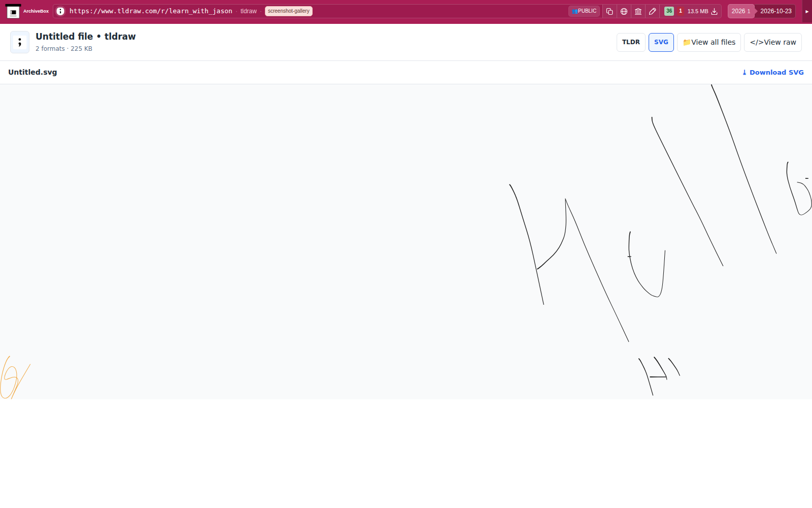Switch to the TLDR format tab
The height and width of the screenshot is (508, 812).
(x=631, y=42)
